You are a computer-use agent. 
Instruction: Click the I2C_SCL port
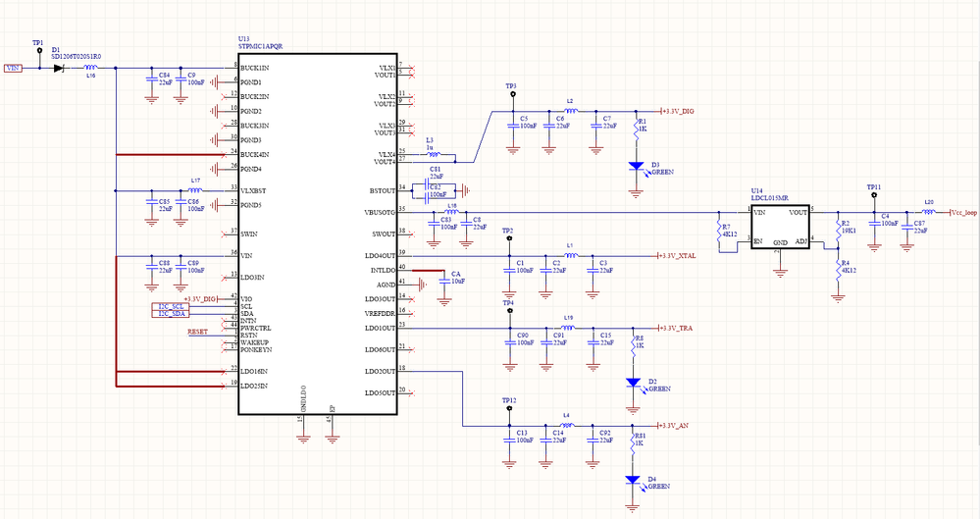click(x=170, y=306)
